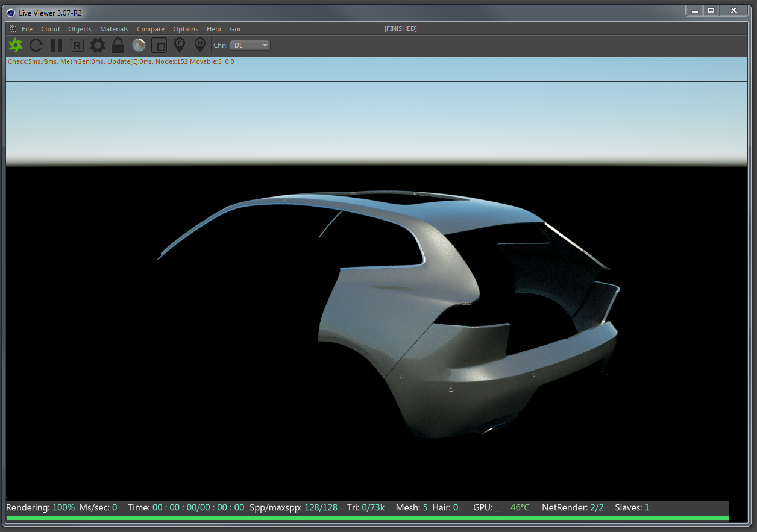The height and width of the screenshot is (532, 757).
Task: Activate the material picker pin (M) icon
Action: pos(200,45)
